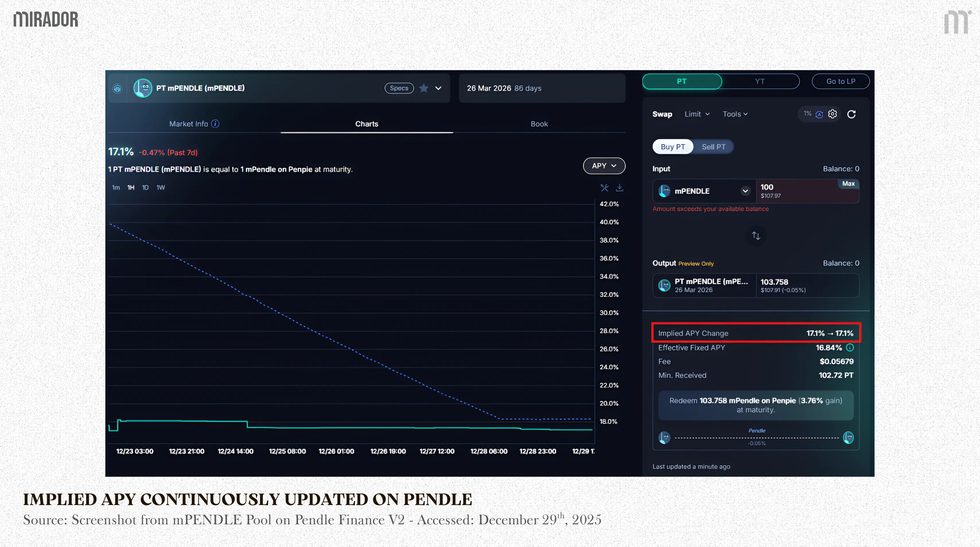The height and width of the screenshot is (547, 980).
Task: Click Effective Fixed APY info icon
Action: click(850, 348)
